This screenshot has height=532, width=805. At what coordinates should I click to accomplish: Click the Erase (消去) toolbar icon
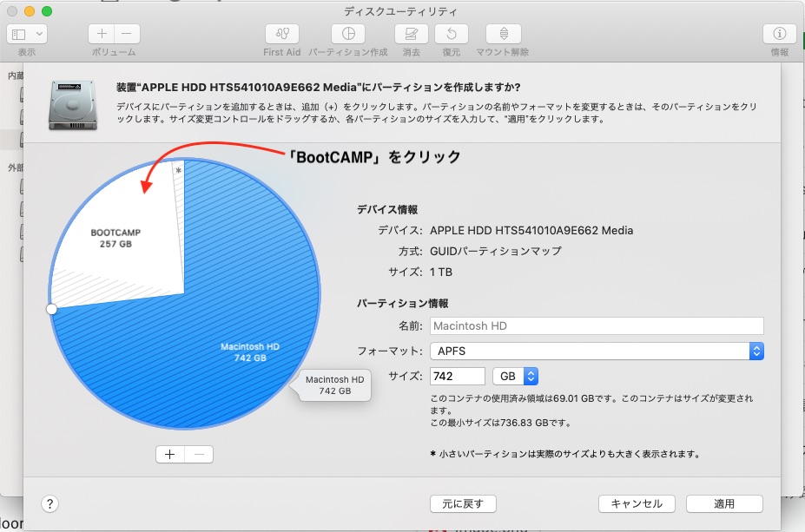(x=412, y=34)
